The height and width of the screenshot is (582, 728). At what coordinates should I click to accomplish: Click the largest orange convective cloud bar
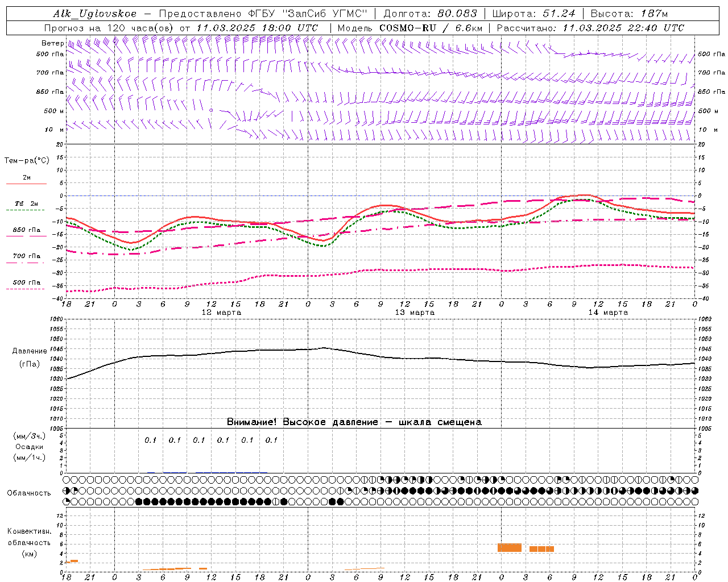click(x=510, y=547)
